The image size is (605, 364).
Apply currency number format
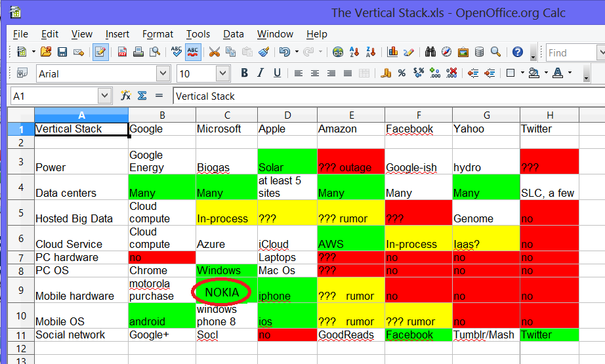click(385, 73)
